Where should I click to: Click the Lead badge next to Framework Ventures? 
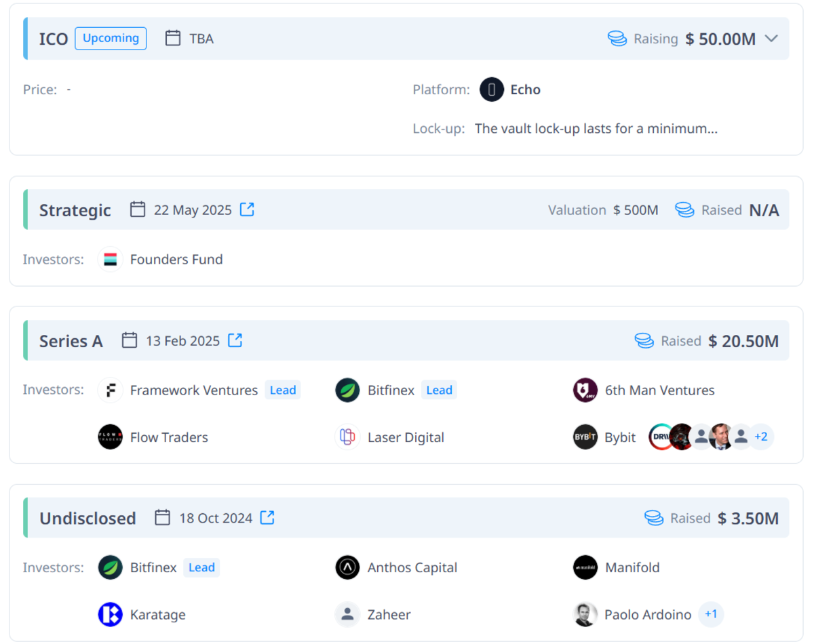(x=283, y=390)
